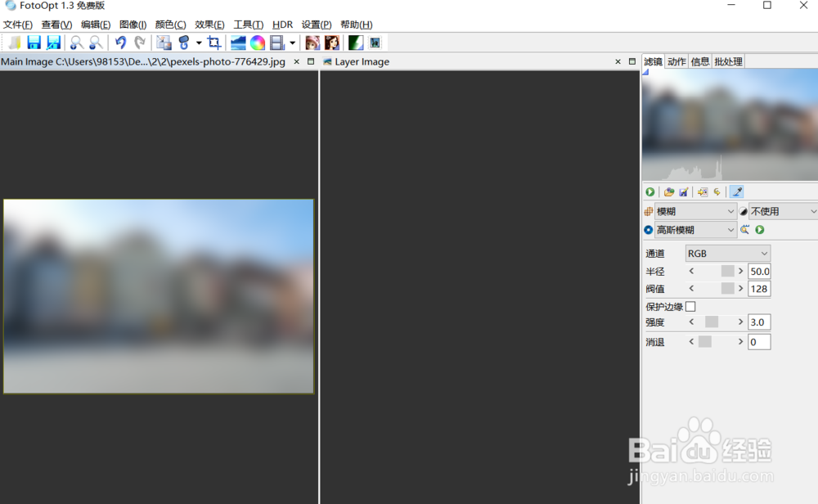The height and width of the screenshot is (504, 818).
Task: Maximize the Layer Image panel
Action: 632,61
